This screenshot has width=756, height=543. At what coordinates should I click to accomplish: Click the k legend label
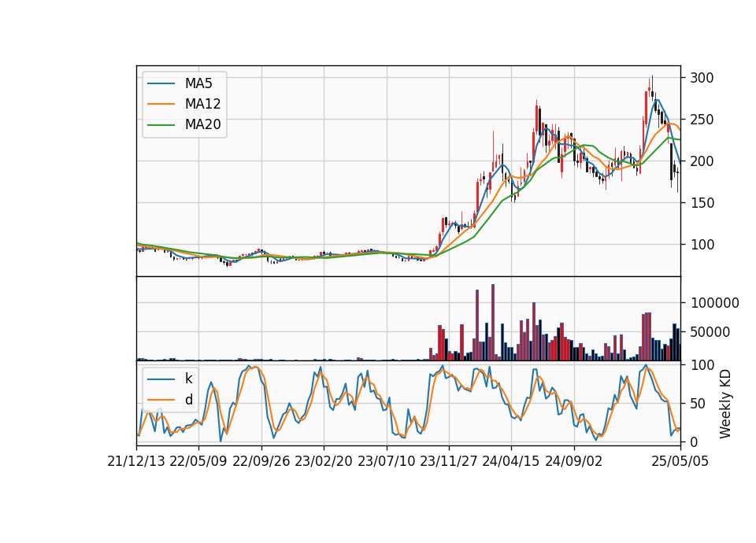click(188, 379)
